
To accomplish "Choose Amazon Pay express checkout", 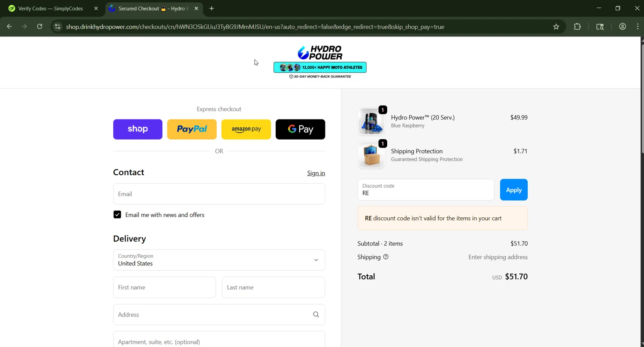I will (x=246, y=129).
